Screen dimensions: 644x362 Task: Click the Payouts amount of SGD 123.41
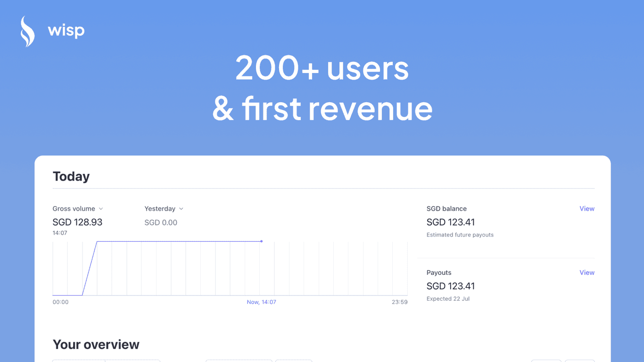click(450, 286)
